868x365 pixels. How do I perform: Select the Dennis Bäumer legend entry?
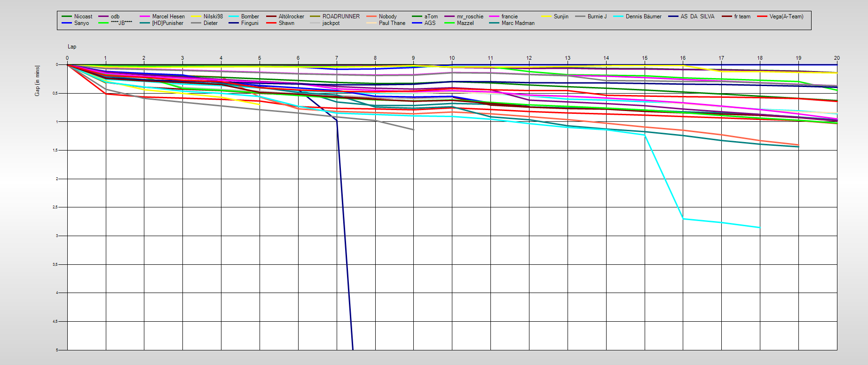click(x=643, y=16)
